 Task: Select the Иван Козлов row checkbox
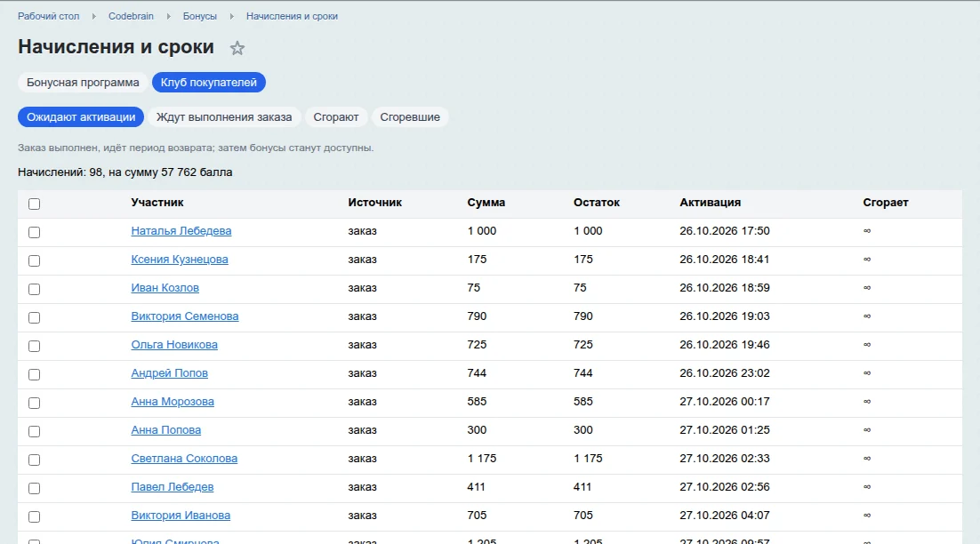pyautogui.click(x=35, y=289)
